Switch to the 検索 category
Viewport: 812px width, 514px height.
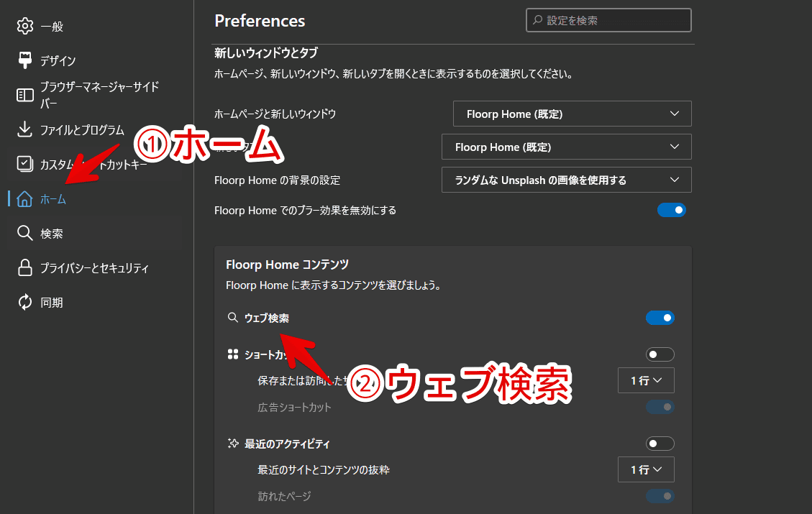[x=51, y=234]
